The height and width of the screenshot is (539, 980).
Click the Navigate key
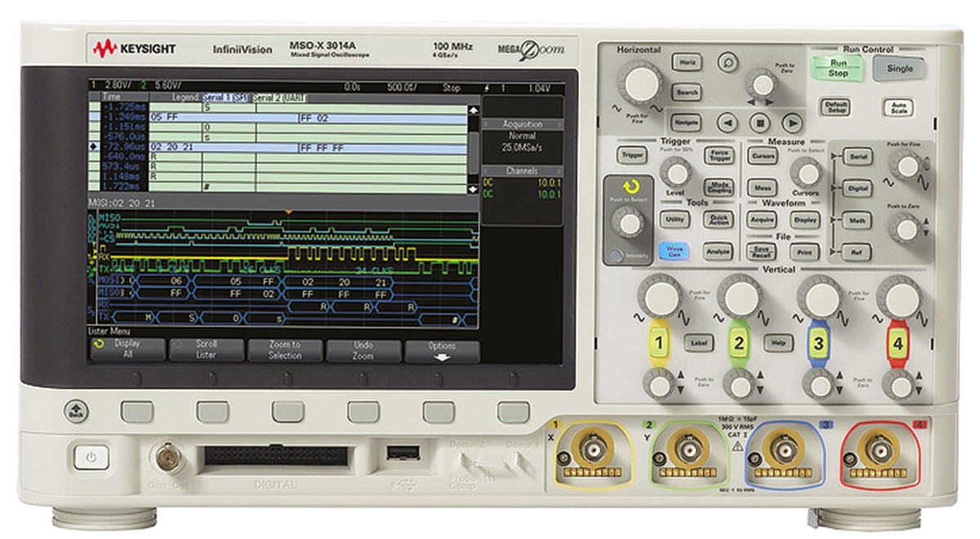(687, 122)
